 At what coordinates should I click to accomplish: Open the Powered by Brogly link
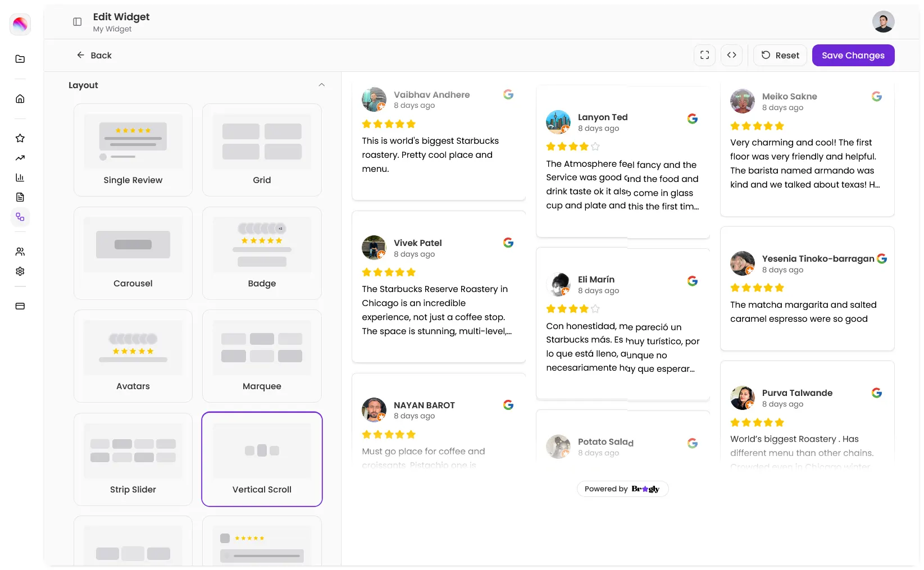pyautogui.click(x=622, y=489)
